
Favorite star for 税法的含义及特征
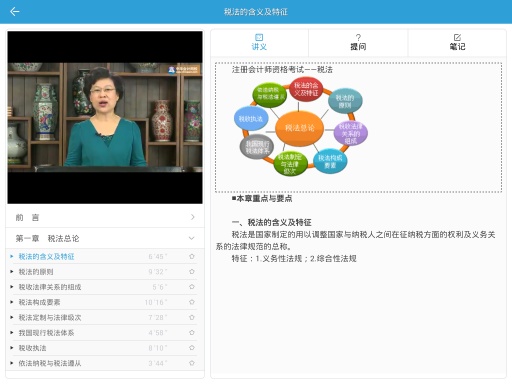(x=192, y=256)
